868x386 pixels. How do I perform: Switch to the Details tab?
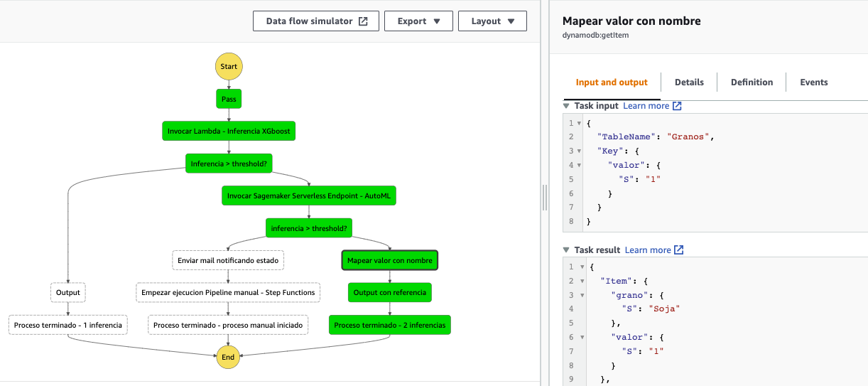pyautogui.click(x=689, y=82)
